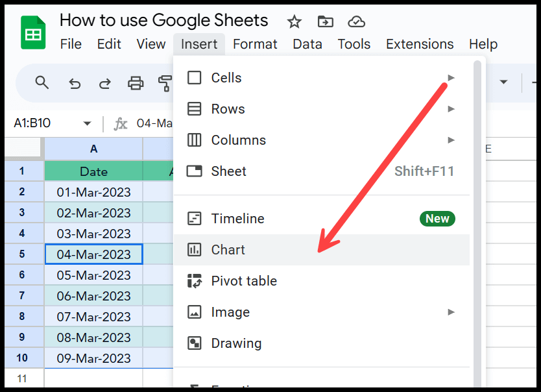Undo the last action
Image resolution: width=541 pixels, height=392 pixels.
coord(75,84)
